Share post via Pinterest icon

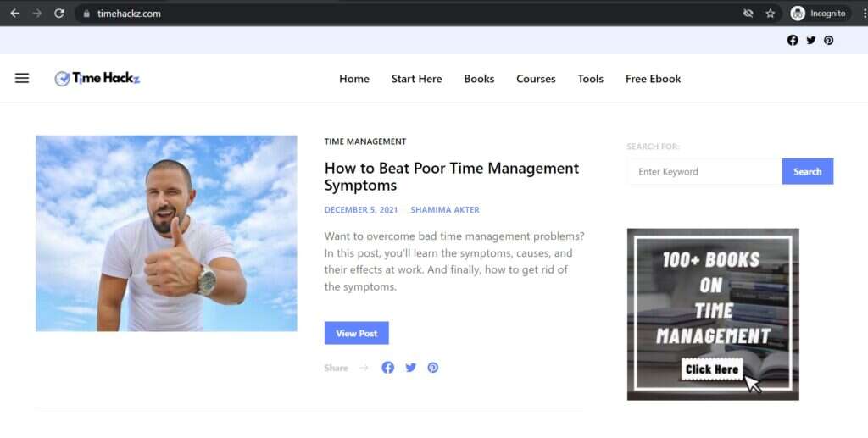[432, 368]
